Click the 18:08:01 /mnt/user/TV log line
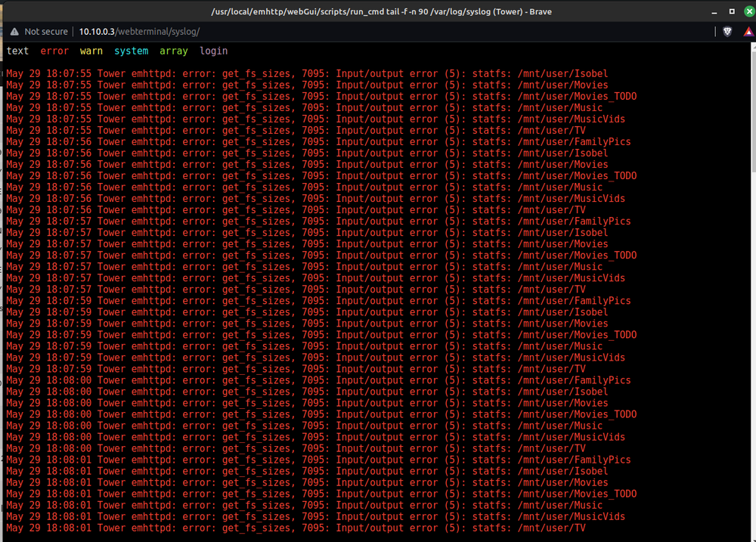Image resolution: width=756 pixels, height=542 pixels. [296, 528]
